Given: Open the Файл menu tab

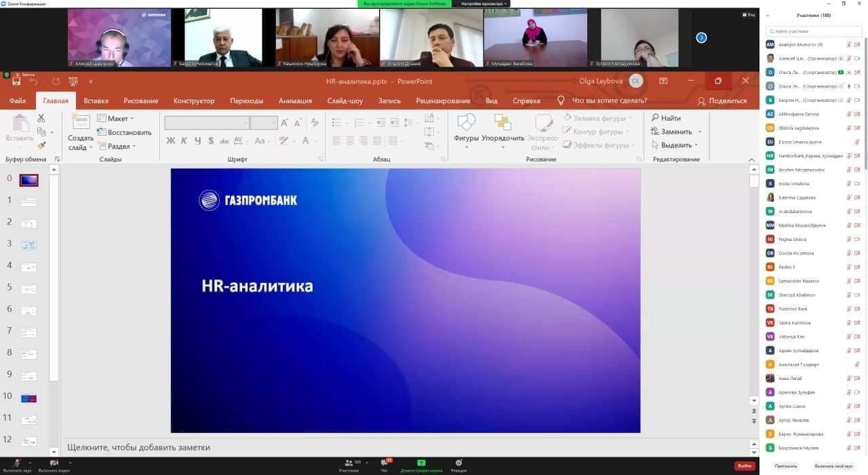Looking at the screenshot, I should point(18,101).
